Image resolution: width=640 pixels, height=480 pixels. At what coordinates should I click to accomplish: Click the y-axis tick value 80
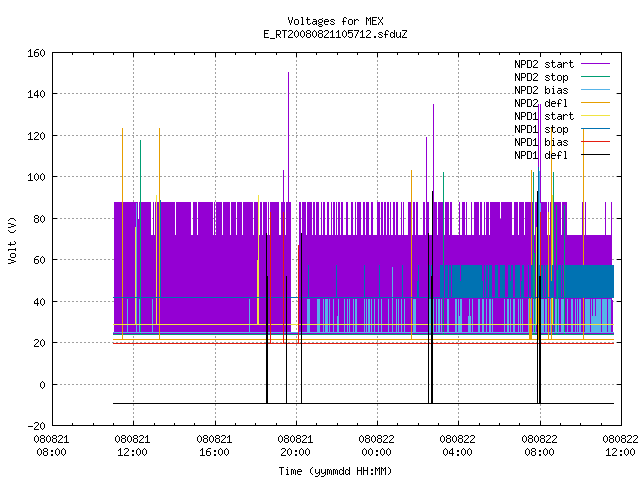39,219
